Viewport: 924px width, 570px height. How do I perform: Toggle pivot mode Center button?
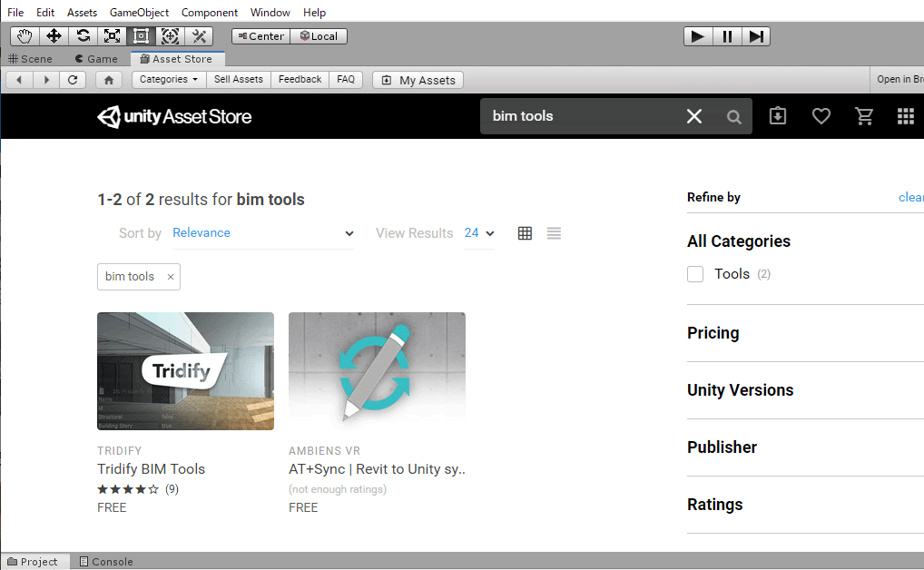pos(261,36)
